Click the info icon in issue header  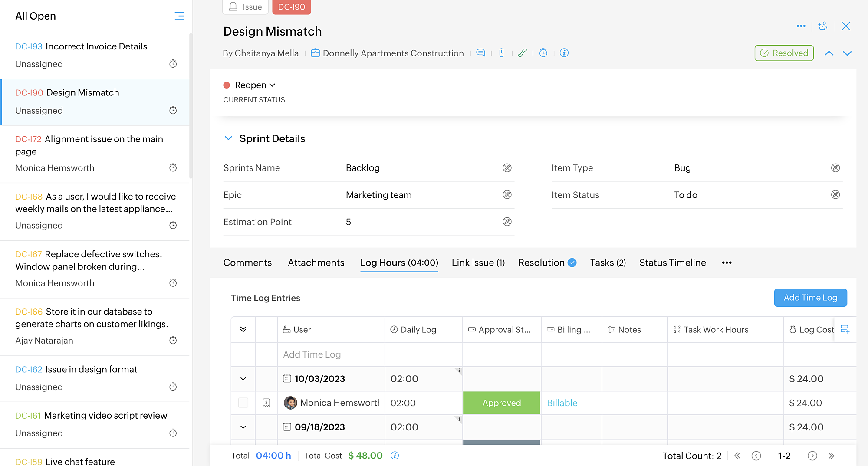[x=564, y=53]
